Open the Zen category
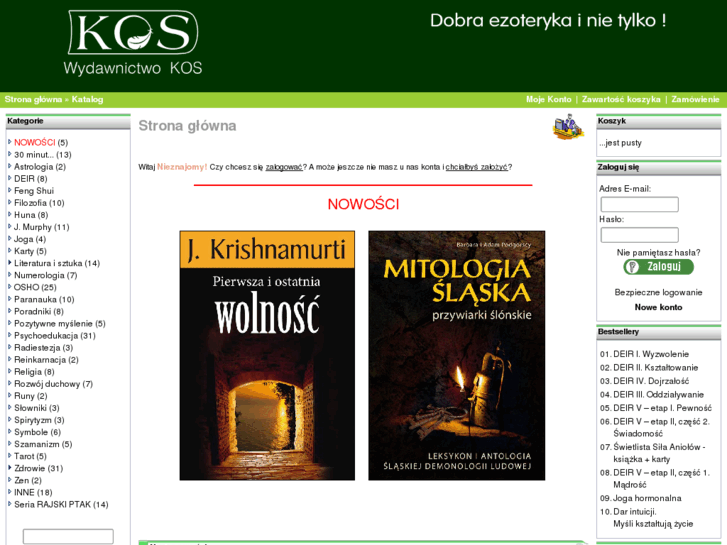The image size is (727, 545). pyautogui.click(x=21, y=480)
